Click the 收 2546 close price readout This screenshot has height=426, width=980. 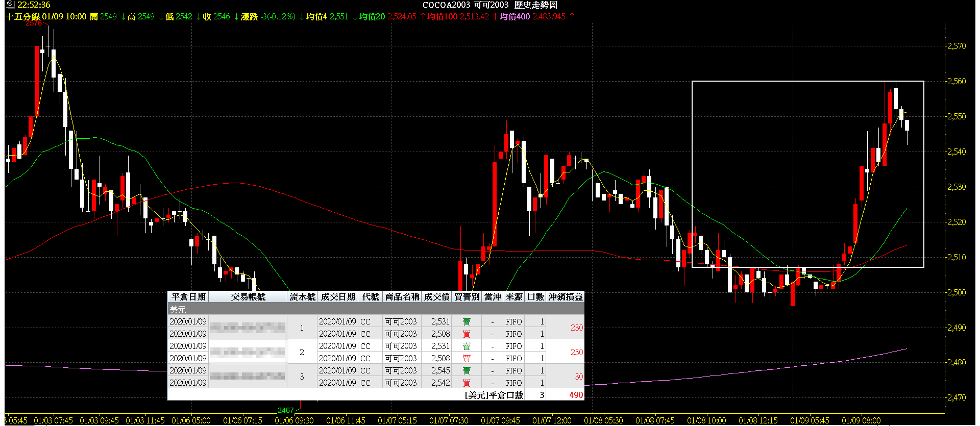(x=216, y=16)
